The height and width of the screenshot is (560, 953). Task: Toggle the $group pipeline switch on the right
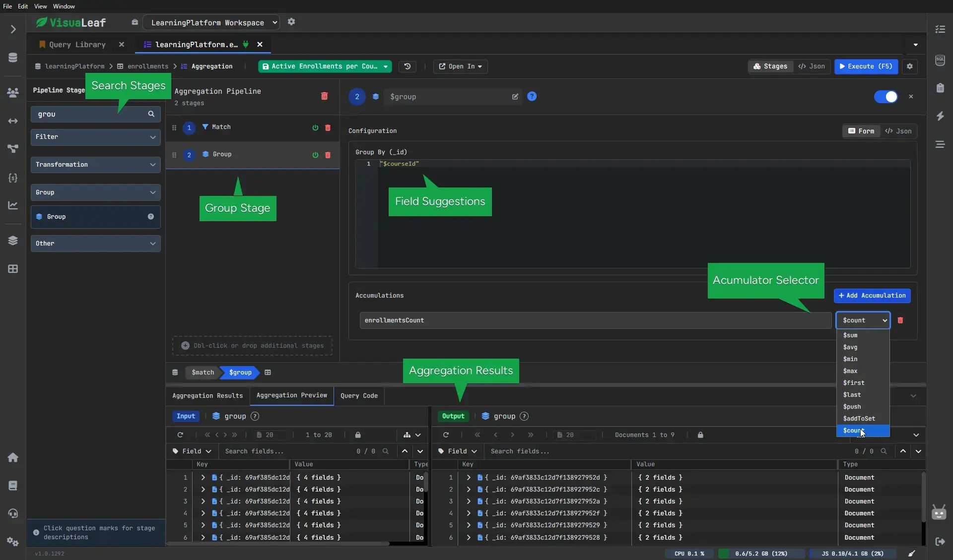click(x=885, y=96)
